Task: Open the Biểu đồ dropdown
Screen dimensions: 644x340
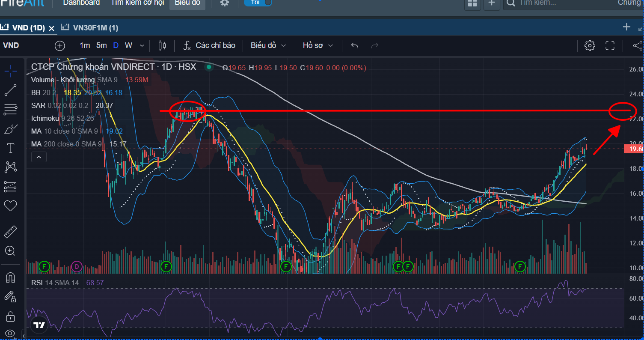Action: point(268,45)
